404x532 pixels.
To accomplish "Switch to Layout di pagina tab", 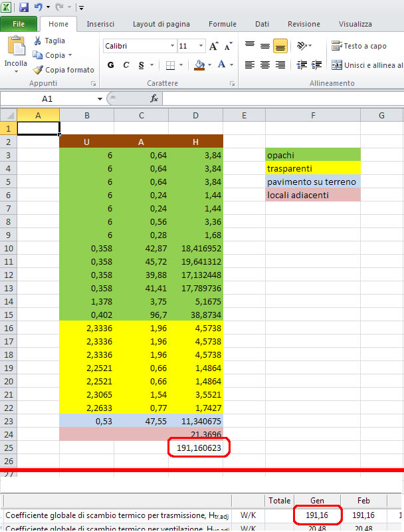I will tap(161, 24).
